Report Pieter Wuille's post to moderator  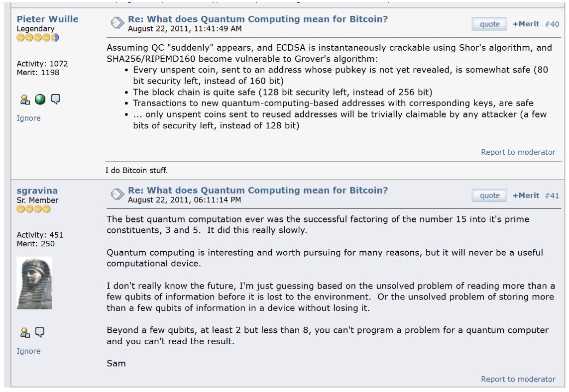tap(518, 152)
